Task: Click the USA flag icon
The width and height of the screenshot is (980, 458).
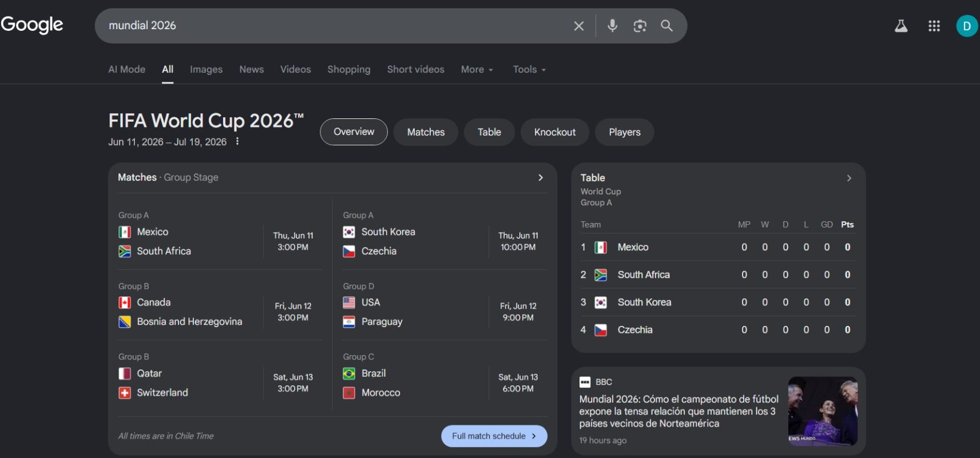Action: pyautogui.click(x=349, y=302)
